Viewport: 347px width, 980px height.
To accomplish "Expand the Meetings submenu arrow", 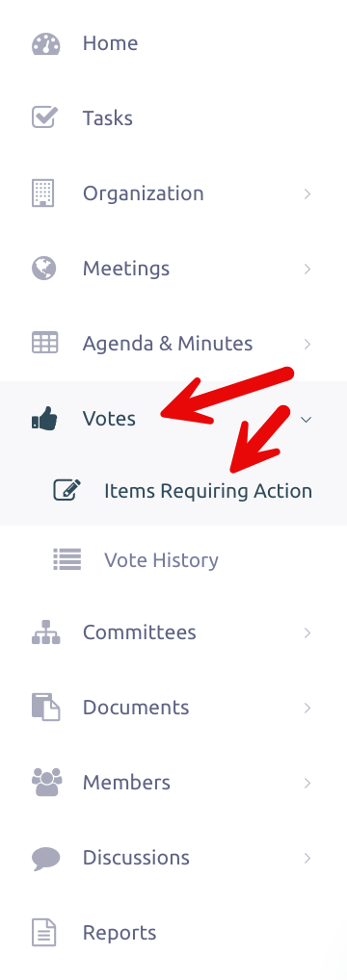I will point(307,269).
